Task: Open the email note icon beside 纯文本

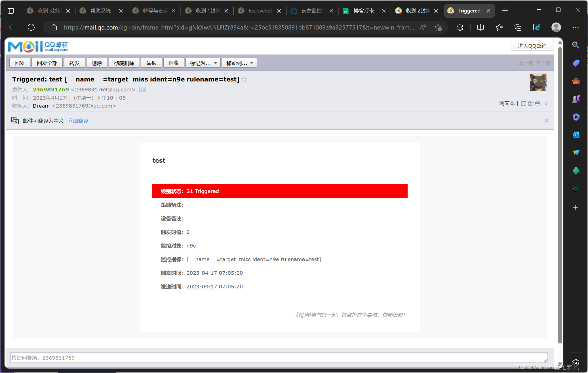Action: pyautogui.click(x=524, y=104)
